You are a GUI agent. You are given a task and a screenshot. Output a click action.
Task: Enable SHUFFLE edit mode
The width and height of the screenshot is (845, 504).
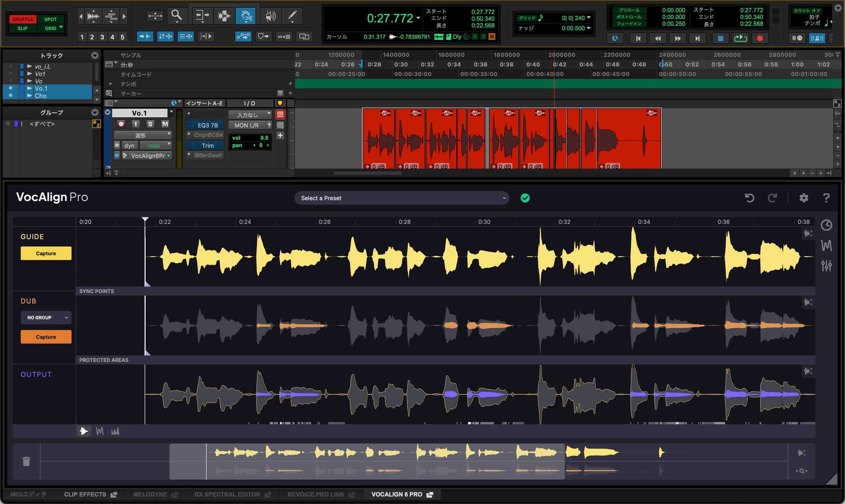pos(23,19)
